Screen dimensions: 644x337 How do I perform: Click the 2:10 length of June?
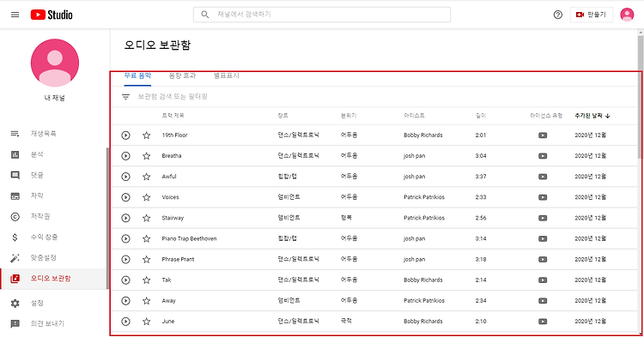tap(481, 322)
